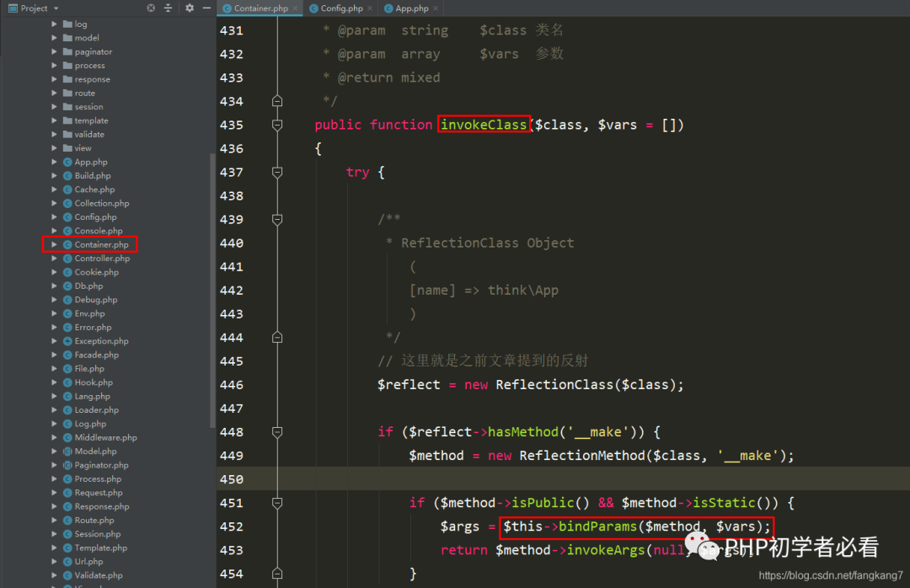The image size is (910, 588).
Task: Click the Lang.php class icon
Action: (67, 397)
